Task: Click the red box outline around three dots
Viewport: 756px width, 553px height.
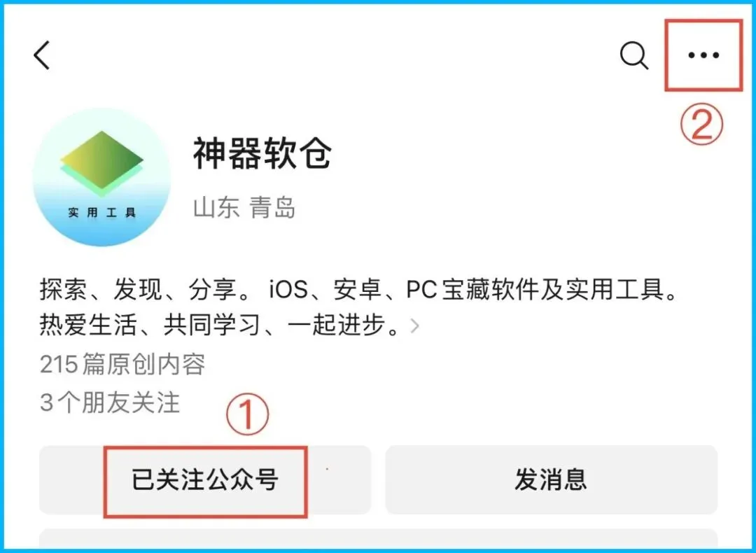Action: pyautogui.click(x=703, y=55)
